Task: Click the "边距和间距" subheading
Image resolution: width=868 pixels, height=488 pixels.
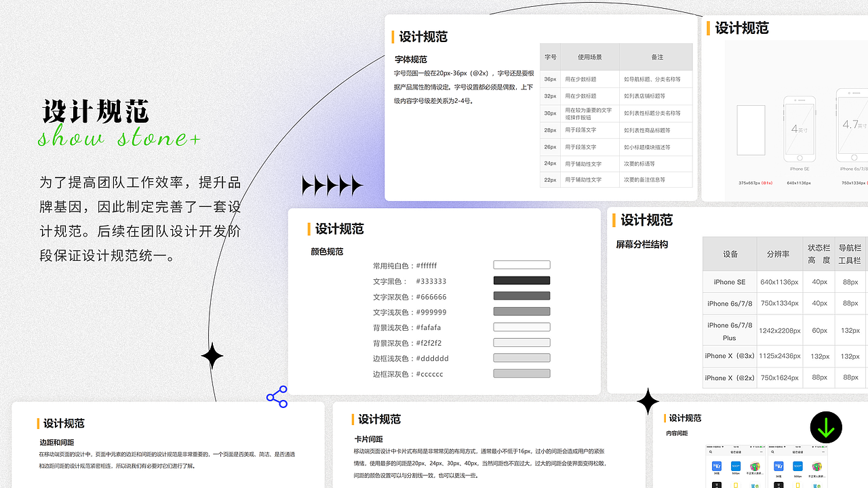Action: tap(57, 443)
